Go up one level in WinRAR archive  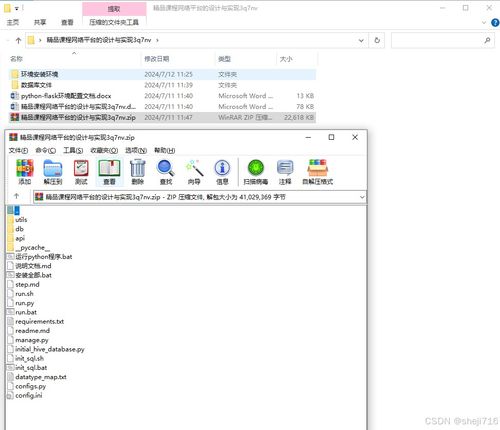click(16, 196)
